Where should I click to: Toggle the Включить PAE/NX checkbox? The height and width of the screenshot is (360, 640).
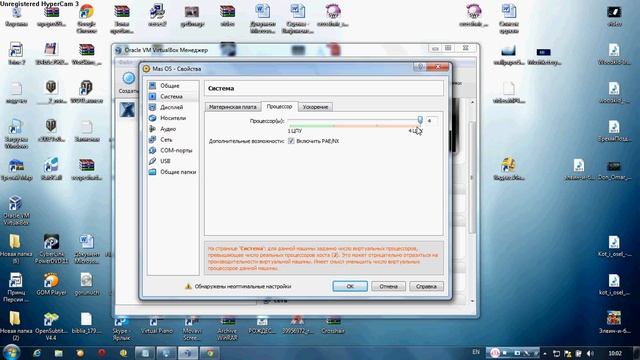coord(291,141)
